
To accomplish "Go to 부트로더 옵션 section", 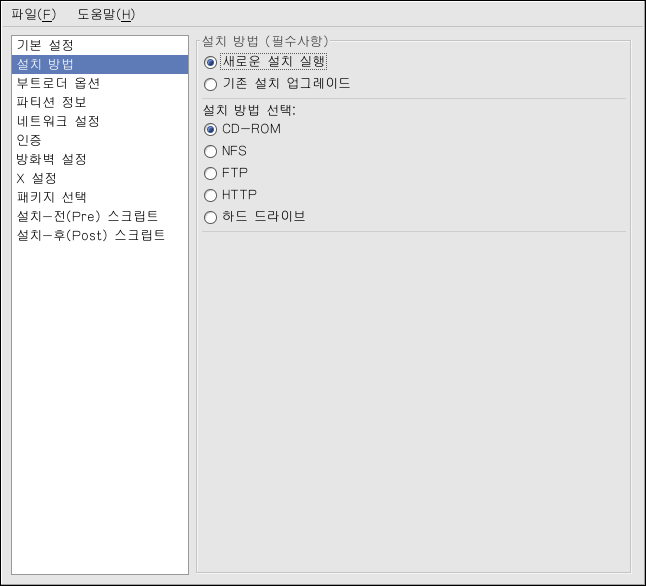I will (x=58, y=84).
